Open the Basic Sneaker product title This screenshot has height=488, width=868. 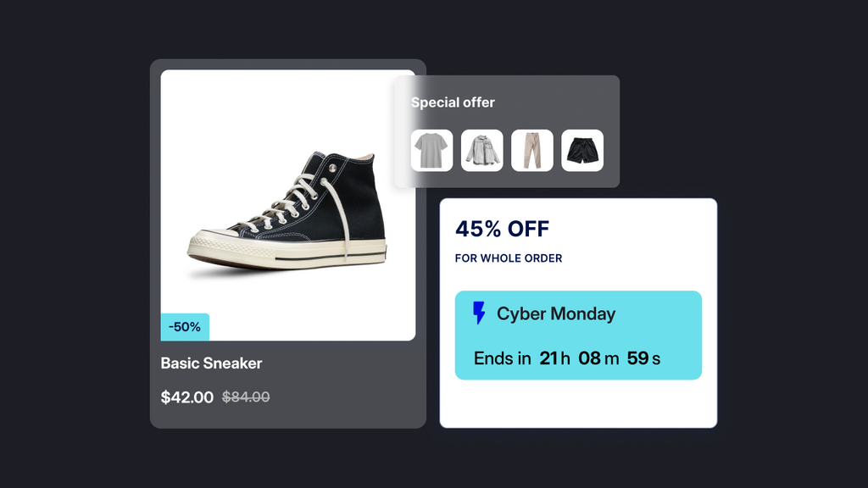tap(211, 363)
